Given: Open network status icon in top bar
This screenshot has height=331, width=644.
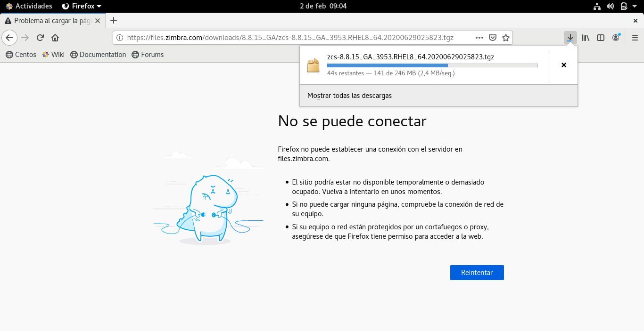Looking at the screenshot, I should (x=597, y=6).
